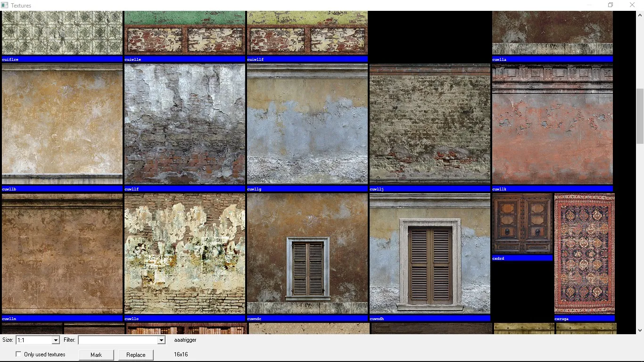Expand the Filter dropdown arrow
This screenshot has height=362, width=644.
pyautogui.click(x=161, y=340)
